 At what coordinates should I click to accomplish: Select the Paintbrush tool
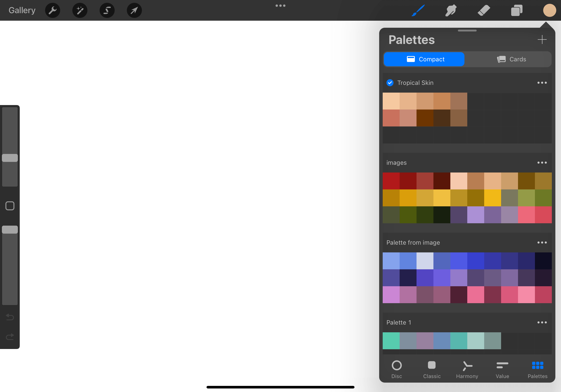pos(418,11)
